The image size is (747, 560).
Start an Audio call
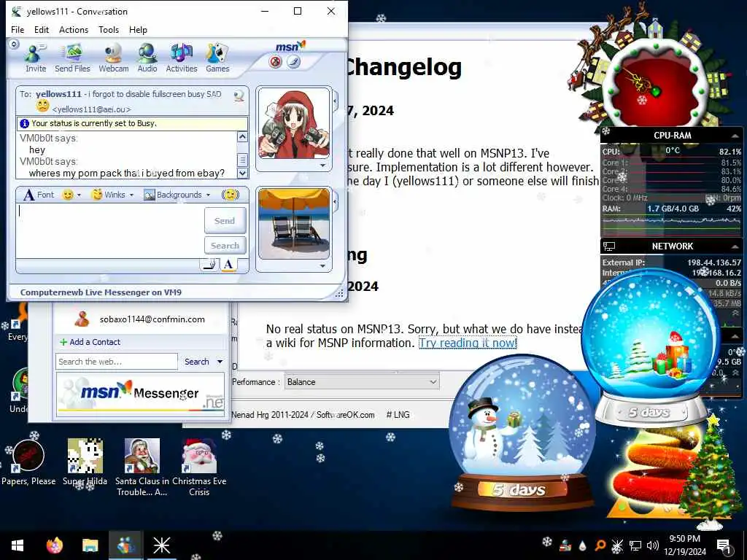tap(147, 58)
